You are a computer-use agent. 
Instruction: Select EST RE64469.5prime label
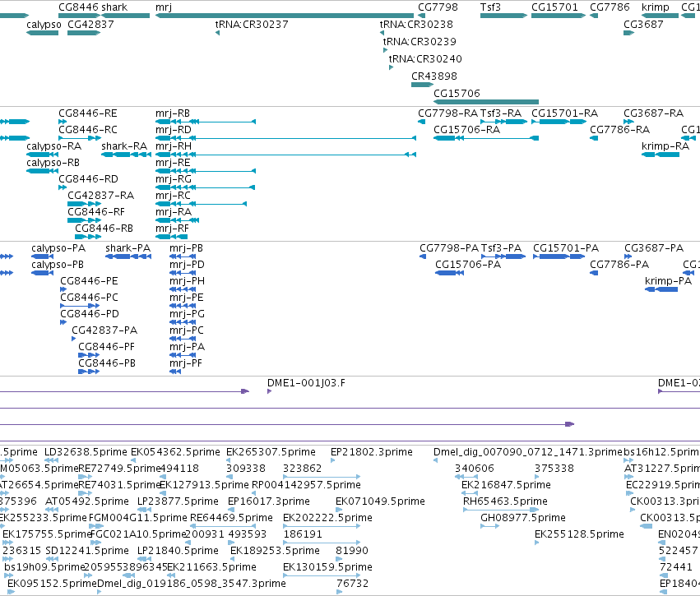231,518
